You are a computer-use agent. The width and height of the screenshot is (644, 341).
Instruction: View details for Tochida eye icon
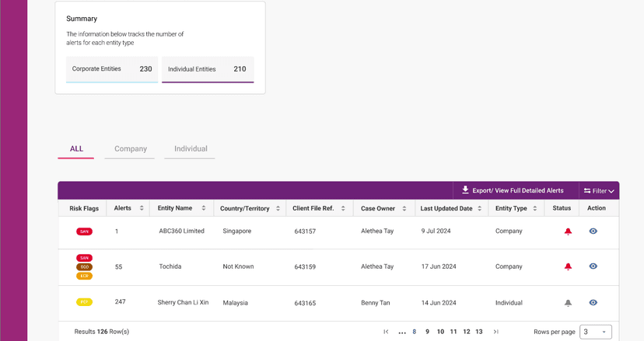coord(593,266)
